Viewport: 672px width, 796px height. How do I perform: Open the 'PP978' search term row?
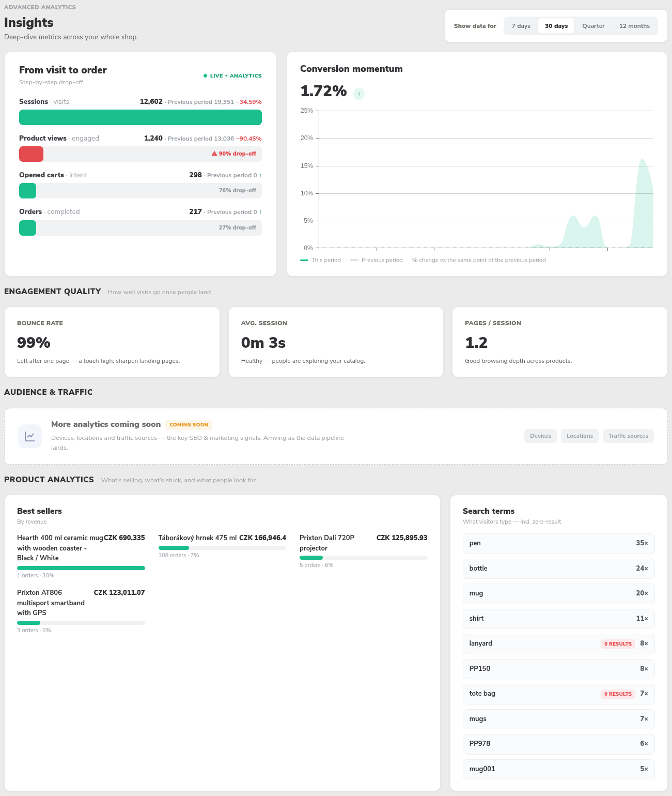(x=559, y=744)
